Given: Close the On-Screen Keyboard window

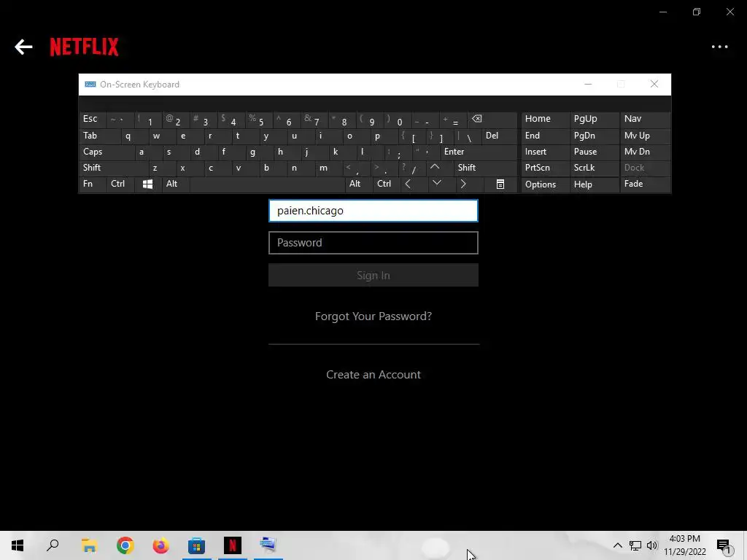Looking at the screenshot, I should [654, 85].
